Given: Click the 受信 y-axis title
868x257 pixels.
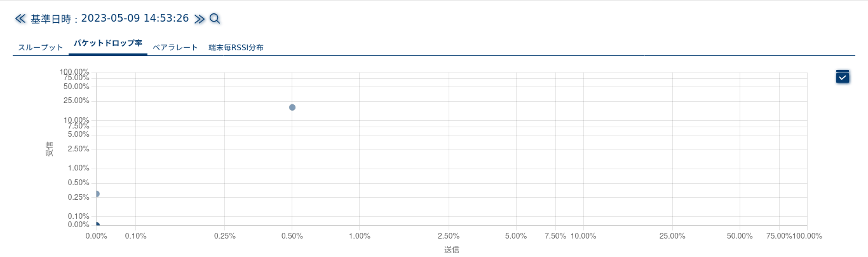Looking at the screenshot, I should tap(49, 149).
